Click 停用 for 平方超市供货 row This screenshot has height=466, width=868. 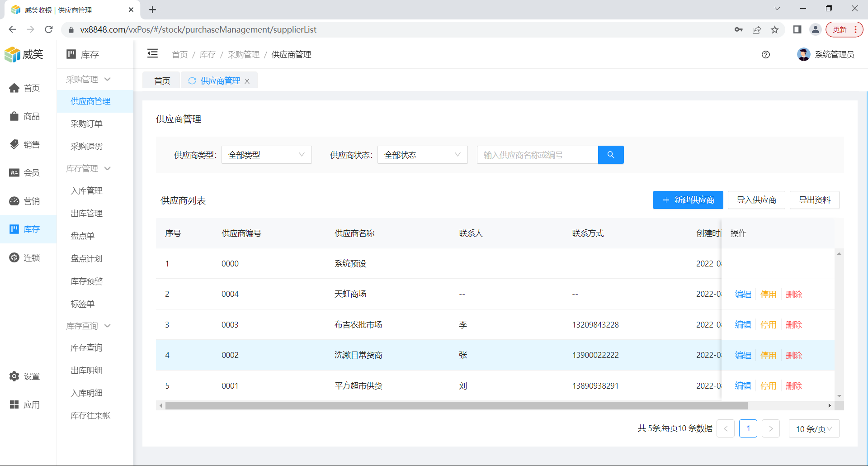point(768,386)
